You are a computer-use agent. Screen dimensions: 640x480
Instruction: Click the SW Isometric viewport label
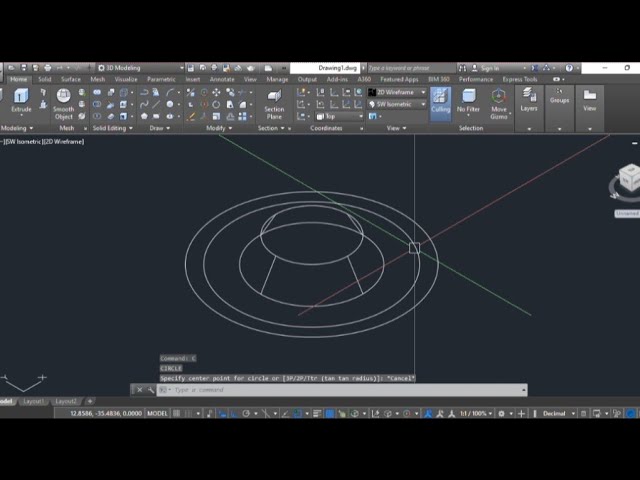coord(22,142)
